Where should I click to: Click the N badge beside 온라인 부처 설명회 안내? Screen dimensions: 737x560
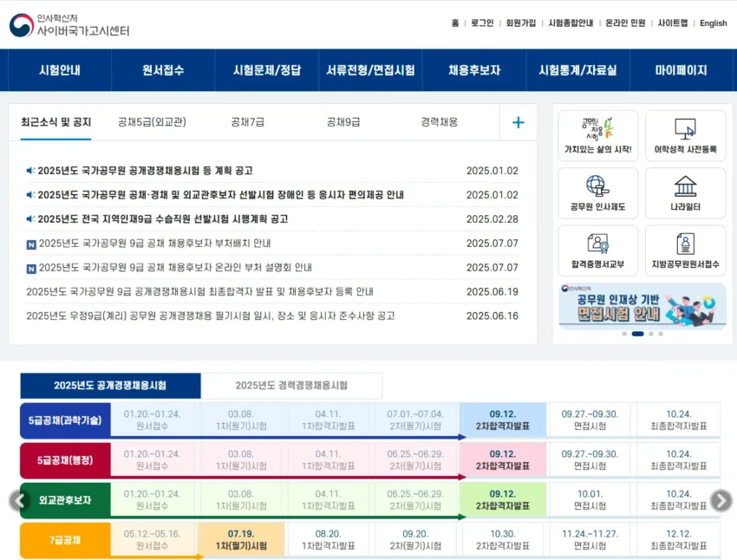[31, 269]
